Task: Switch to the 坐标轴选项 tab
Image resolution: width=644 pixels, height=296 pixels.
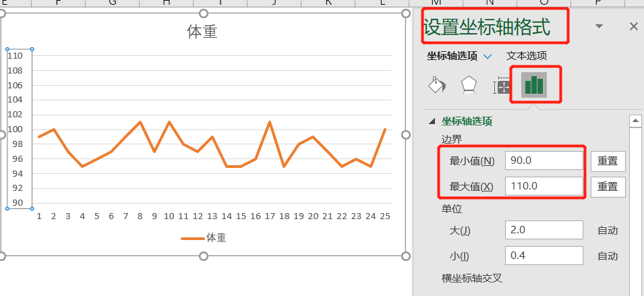Action: coord(452,56)
